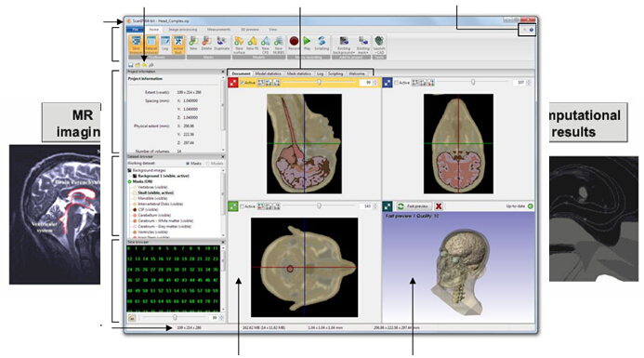The height and width of the screenshot is (358, 644).
Task: Toggle the Slice browser toolbox button
Action: pyautogui.click(x=136, y=45)
